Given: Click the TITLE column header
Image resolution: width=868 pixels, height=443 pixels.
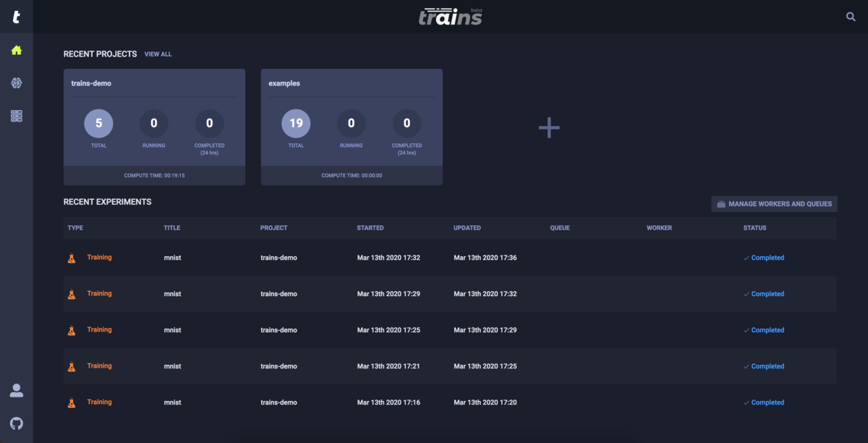Looking at the screenshot, I should tap(172, 228).
